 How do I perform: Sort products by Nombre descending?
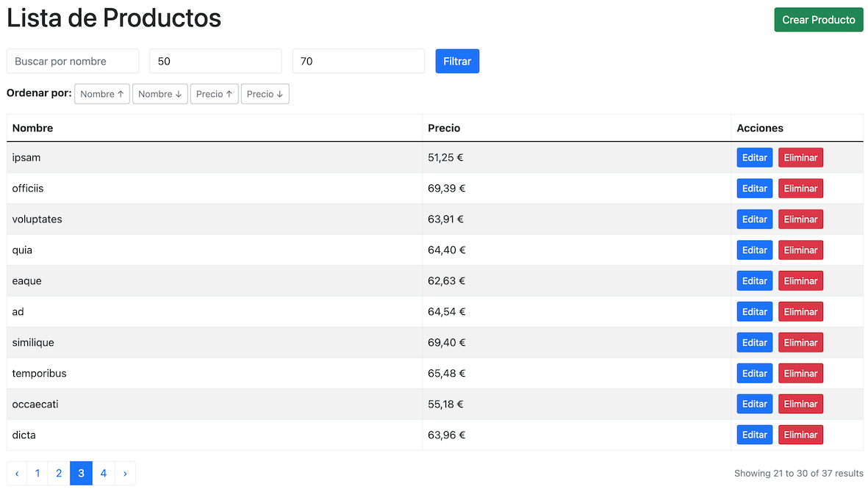[159, 93]
